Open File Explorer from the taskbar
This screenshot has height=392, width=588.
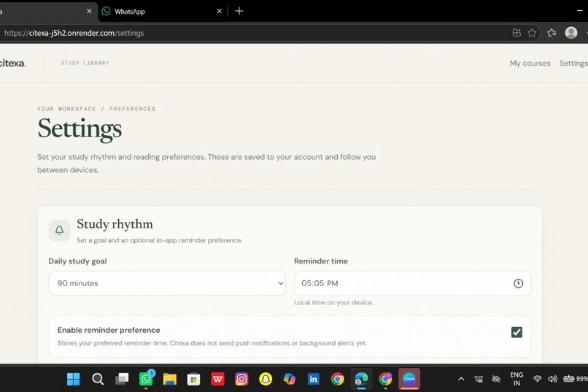coord(169,379)
